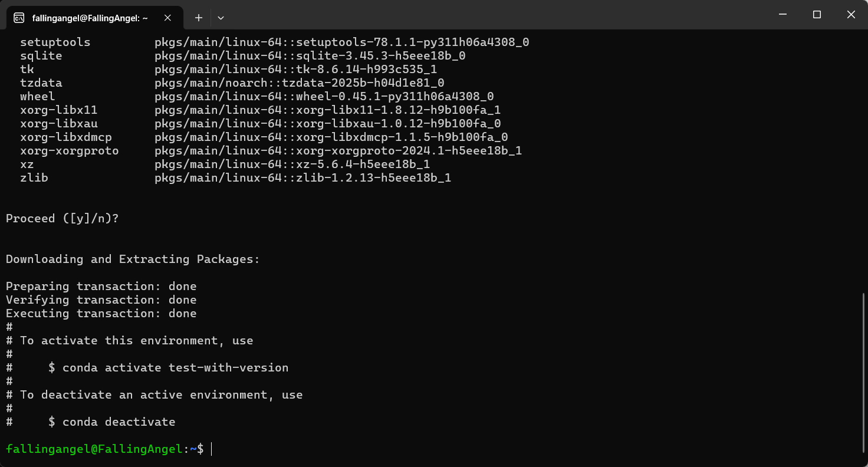Close the terminal window
The width and height of the screenshot is (868, 467).
coord(851,15)
